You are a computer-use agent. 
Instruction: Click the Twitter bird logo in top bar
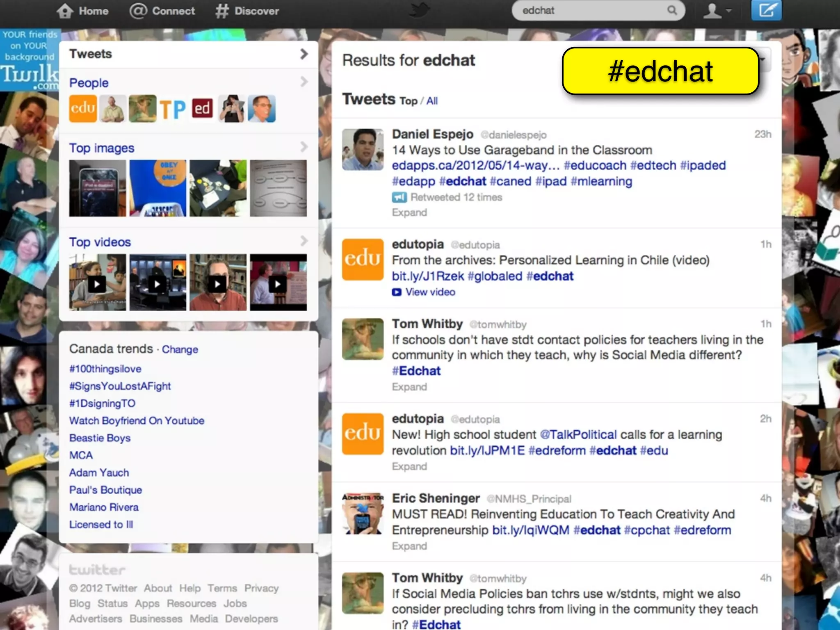coord(420,10)
